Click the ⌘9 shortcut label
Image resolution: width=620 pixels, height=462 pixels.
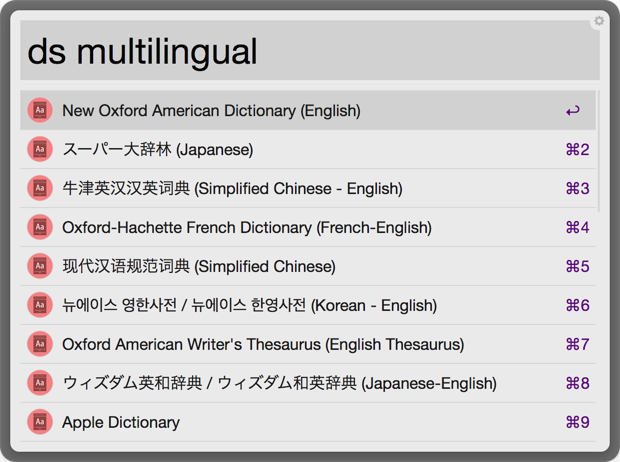click(577, 422)
